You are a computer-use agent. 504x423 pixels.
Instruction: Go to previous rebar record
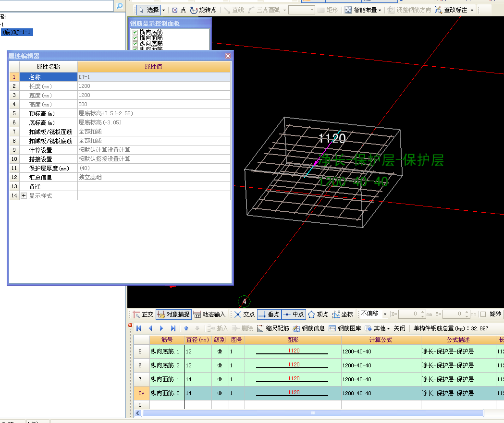[150, 328]
